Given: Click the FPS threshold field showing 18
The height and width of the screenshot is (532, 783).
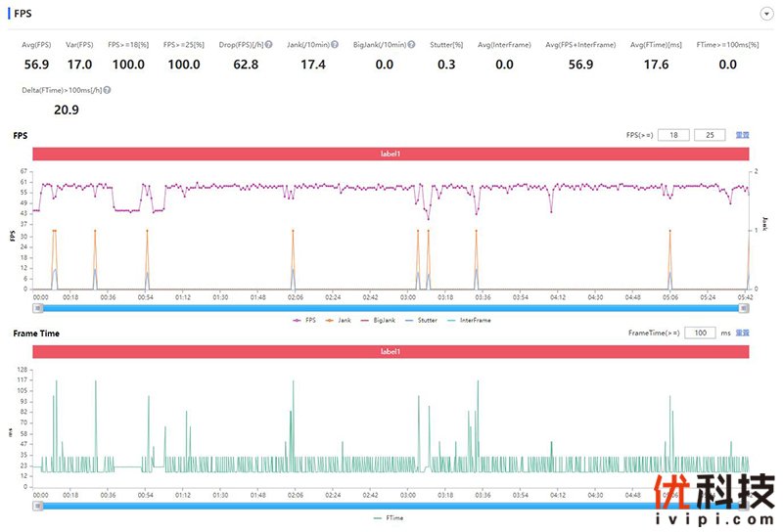Looking at the screenshot, I should coord(673,135).
